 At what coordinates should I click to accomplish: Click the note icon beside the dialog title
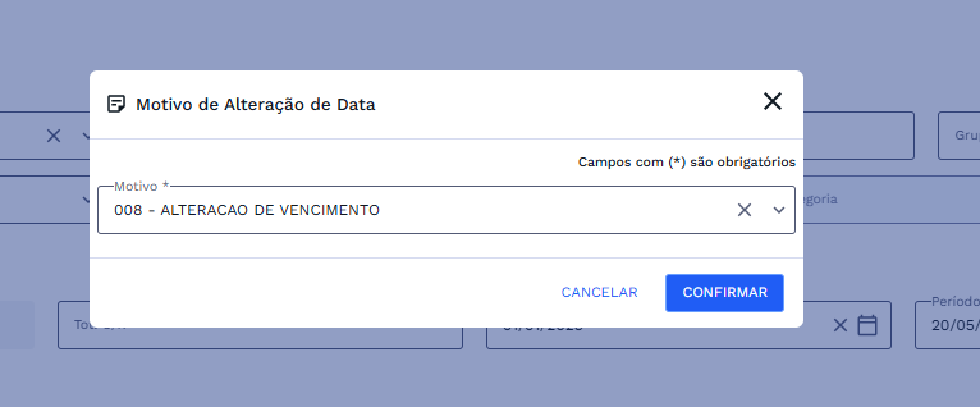click(x=116, y=104)
